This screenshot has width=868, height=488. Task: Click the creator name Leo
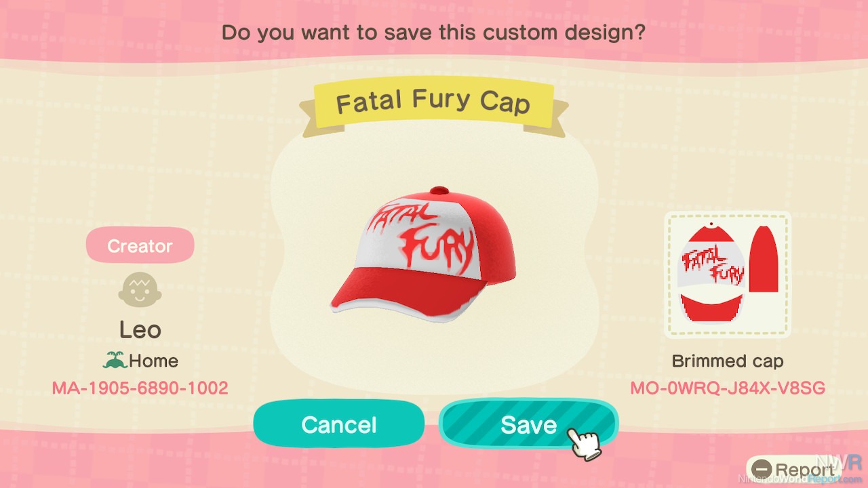pos(140,330)
